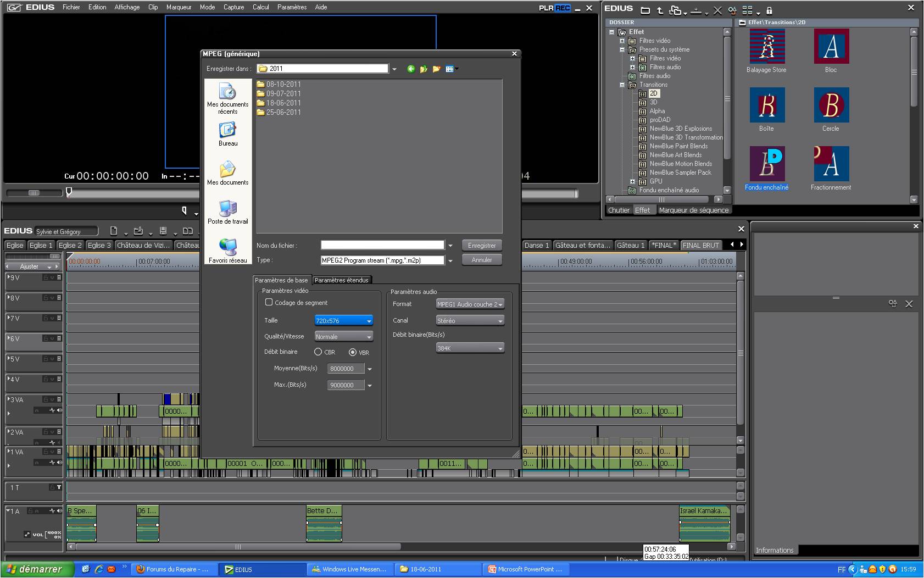This screenshot has height=578, width=924.
Task: Move up a folder in effect panel toolbar
Action: pyautogui.click(x=660, y=10)
